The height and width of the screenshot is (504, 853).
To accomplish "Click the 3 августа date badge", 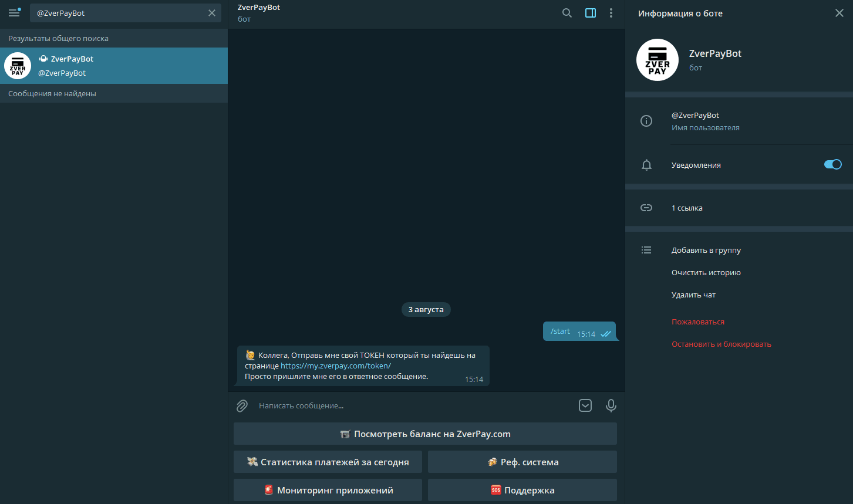I will click(426, 309).
